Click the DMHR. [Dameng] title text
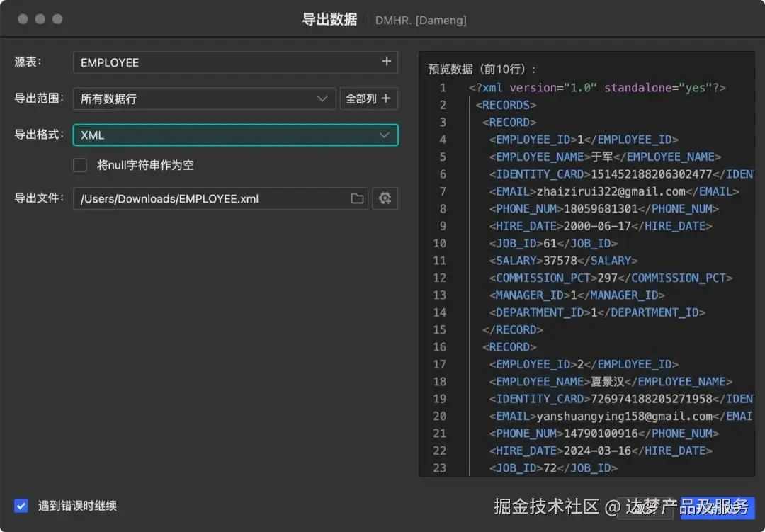765x532 pixels. pyautogui.click(x=421, y=21)
